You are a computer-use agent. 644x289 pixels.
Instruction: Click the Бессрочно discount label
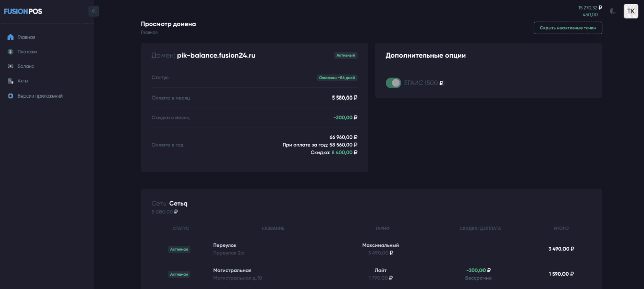pos(478,278)
